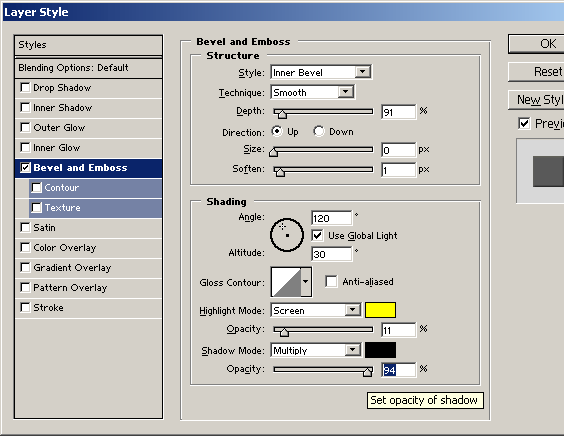Enable the Drop Shadow checkbox
Image resolution: width=564 pixels, height=436 pixels.
(x=25, y=87)
